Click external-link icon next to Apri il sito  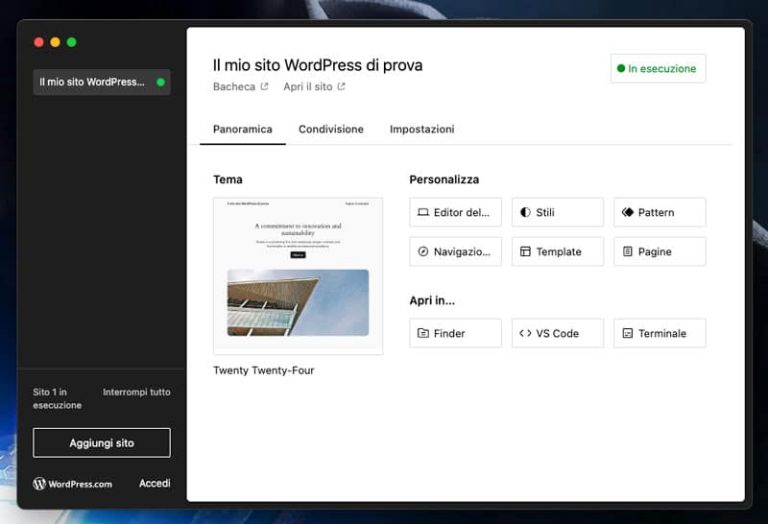pos(341,87)
